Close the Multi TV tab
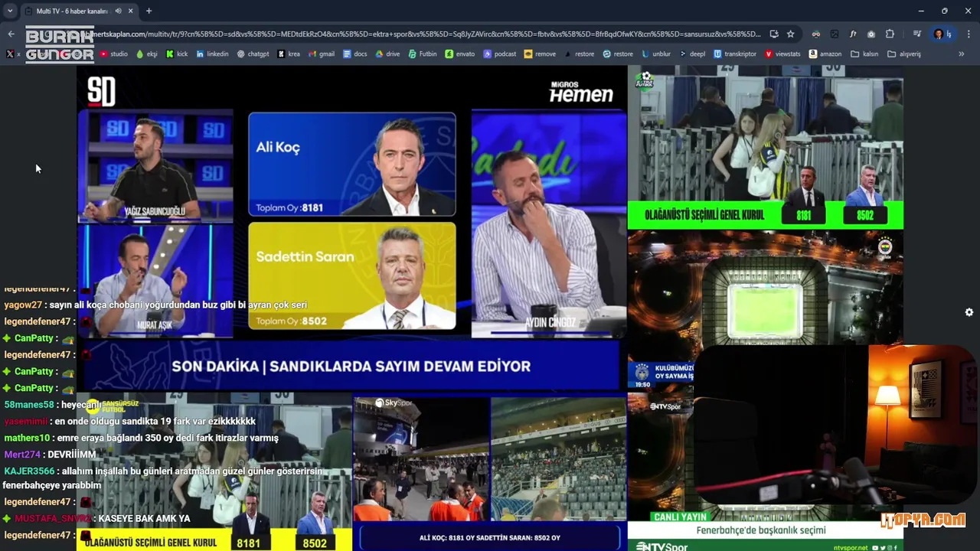 click(x=130, y=11)
